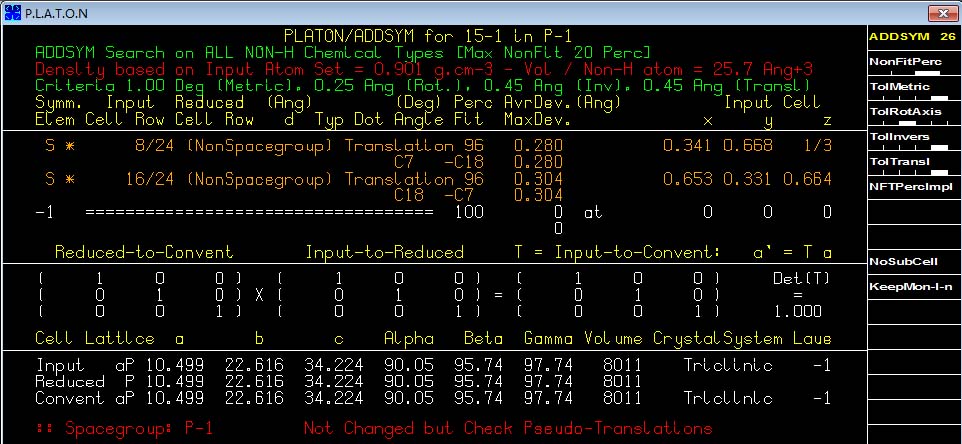The width and height of the screenshot is (962, 444).
Task: Click the x value '0.653'
Action: [687, 179]
